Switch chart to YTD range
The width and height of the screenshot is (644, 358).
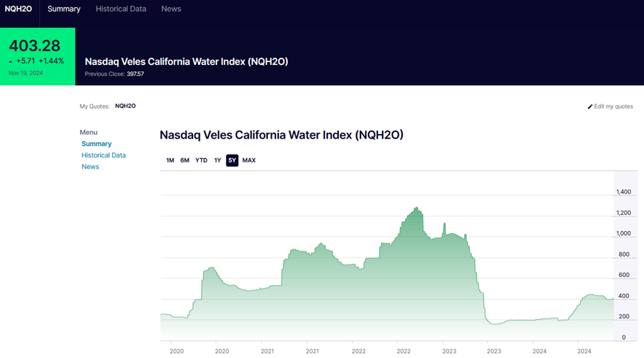201,160
